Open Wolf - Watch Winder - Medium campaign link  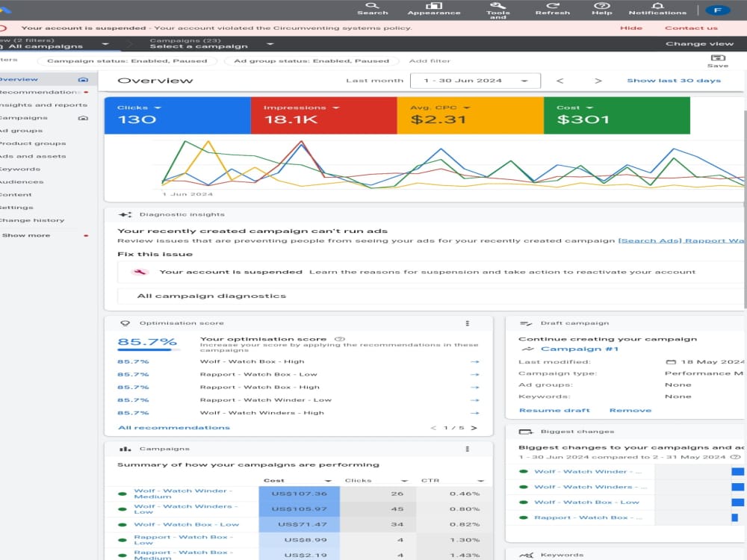point(182,494)
